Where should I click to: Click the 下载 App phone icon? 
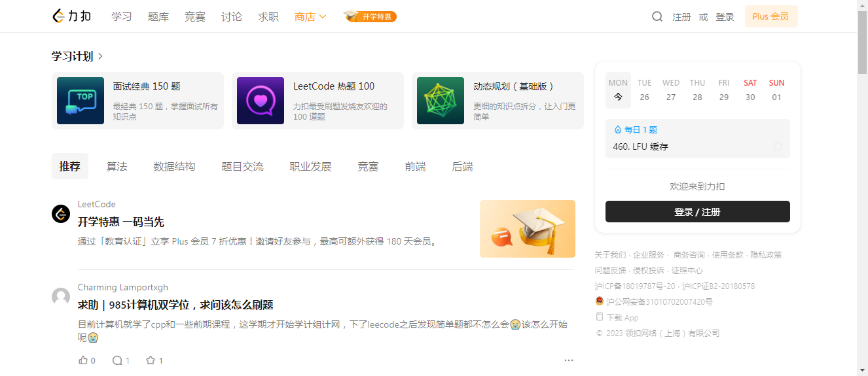[x=599, y=317]
